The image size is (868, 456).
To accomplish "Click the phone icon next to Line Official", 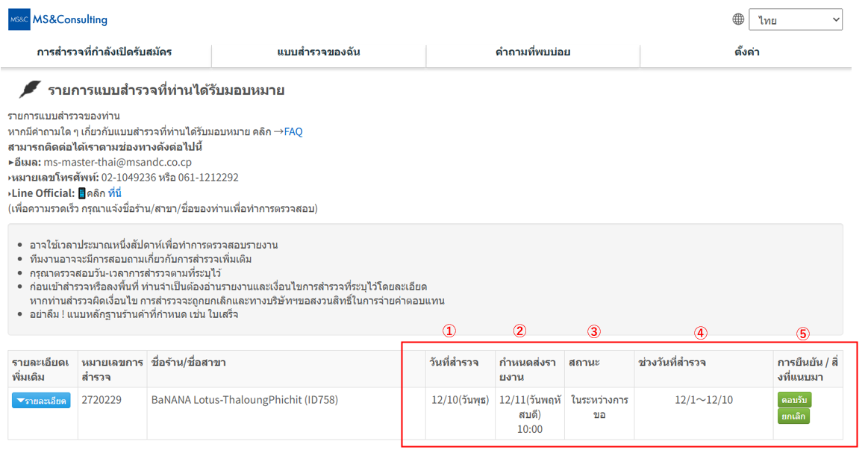I will (x=81, y=193).
